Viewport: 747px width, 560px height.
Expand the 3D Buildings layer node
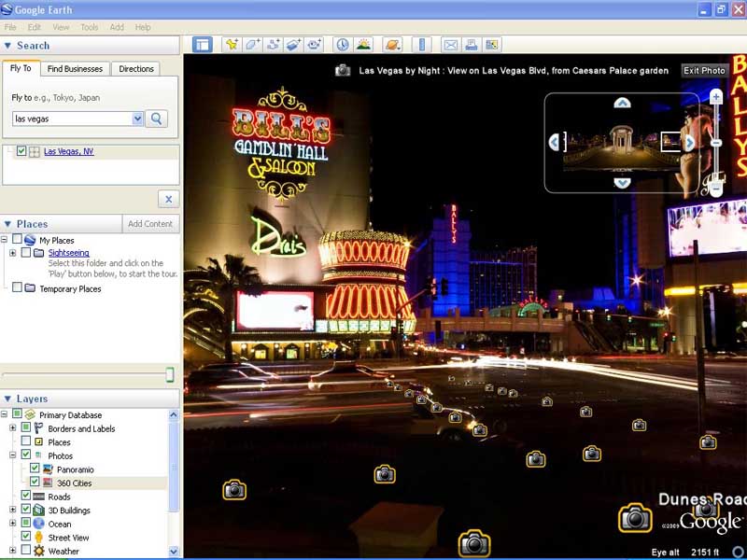coord(13,510)
